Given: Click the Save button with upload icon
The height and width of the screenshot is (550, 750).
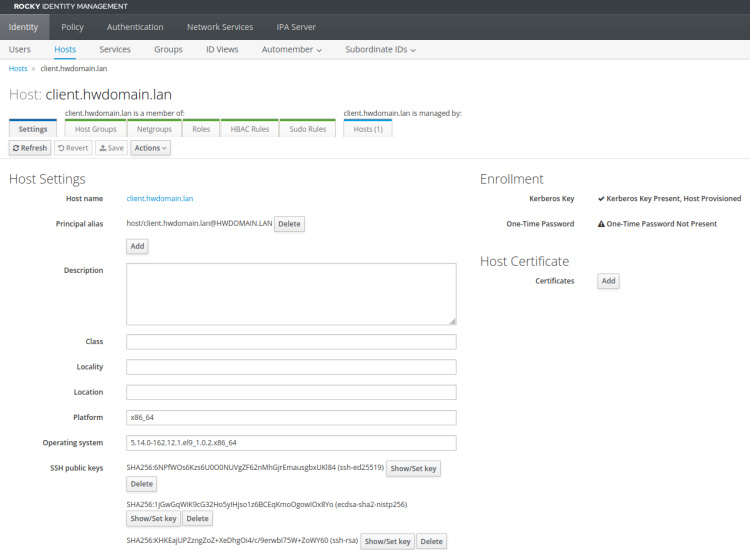Looking at the screenshot, I should coord(111,148).
